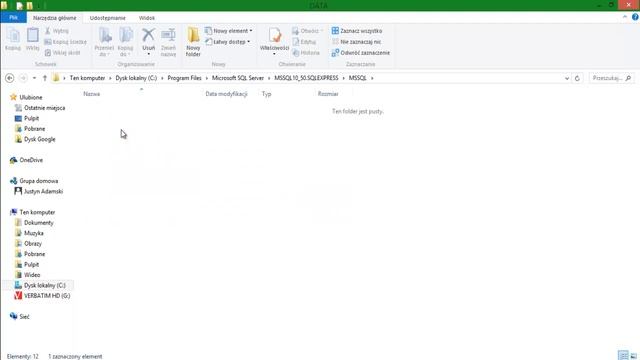Click Program Files breadcrumb
The width and height of the screenshot is (640, 360).
pyautogui.click(x=184, y=78)
